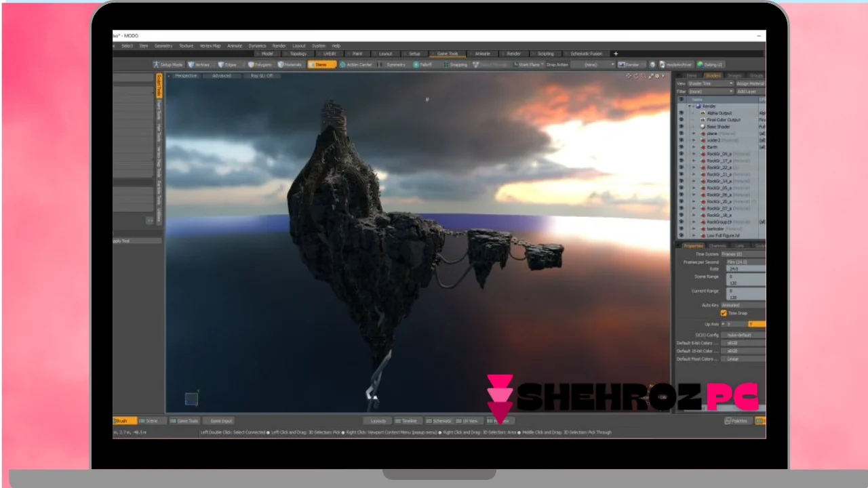This screenshot has height=488, width=868.
Task: Click the globe icon next to Render
Action: tap(652, 64)
